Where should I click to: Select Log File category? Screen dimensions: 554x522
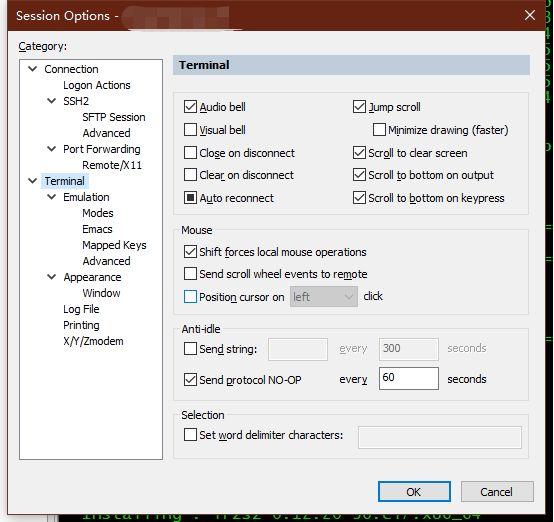tap(81, 309)
